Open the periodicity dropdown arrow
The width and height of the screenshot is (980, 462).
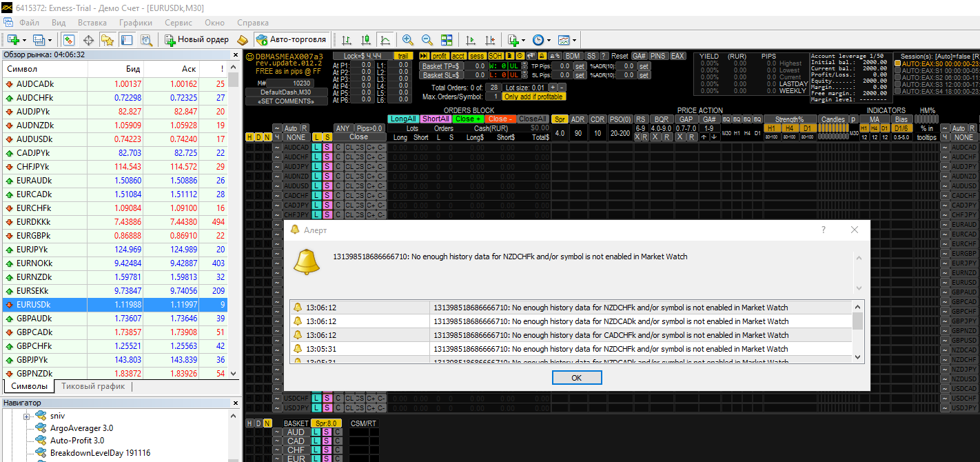(x=549, y=39)
